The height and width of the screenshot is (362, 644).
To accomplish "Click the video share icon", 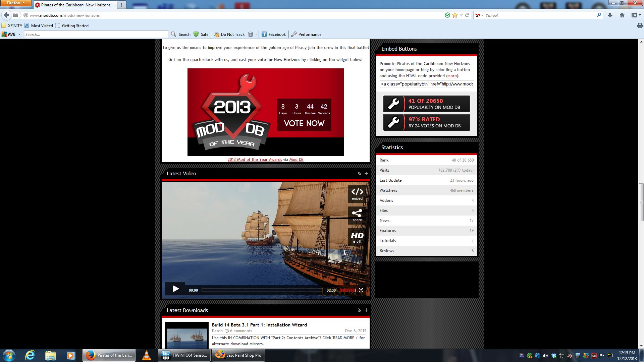I will coord(357,215).
